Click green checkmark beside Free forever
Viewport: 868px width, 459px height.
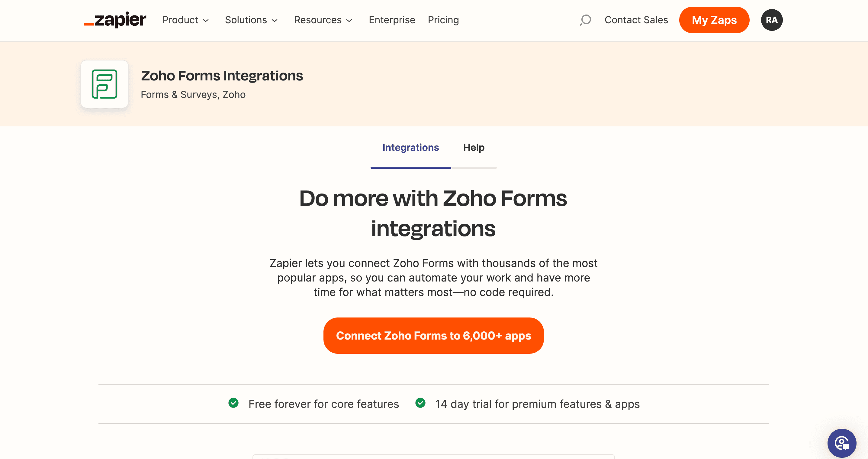coord(233,403)
